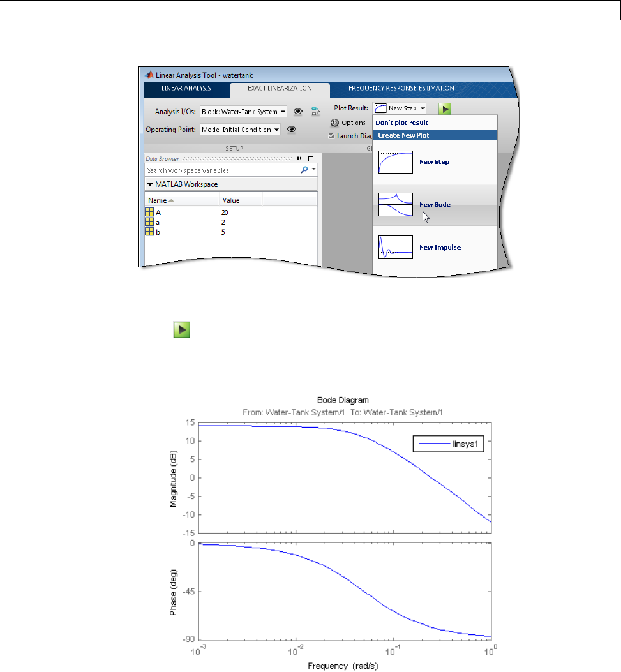The height and width of the screenshot is (672, 621).
Task: Click the Magnitude (dB) axis label
Action: click(x=173, y=479)
